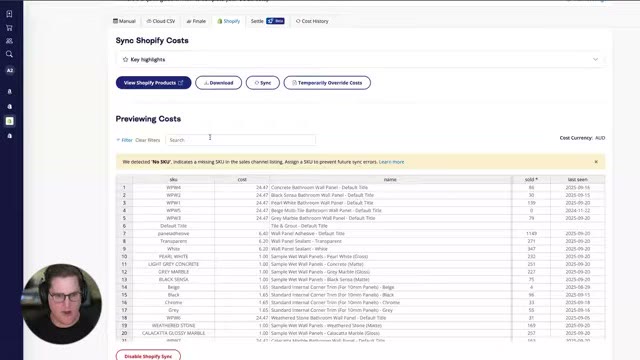Open the Cost History tab

[312, 21]
